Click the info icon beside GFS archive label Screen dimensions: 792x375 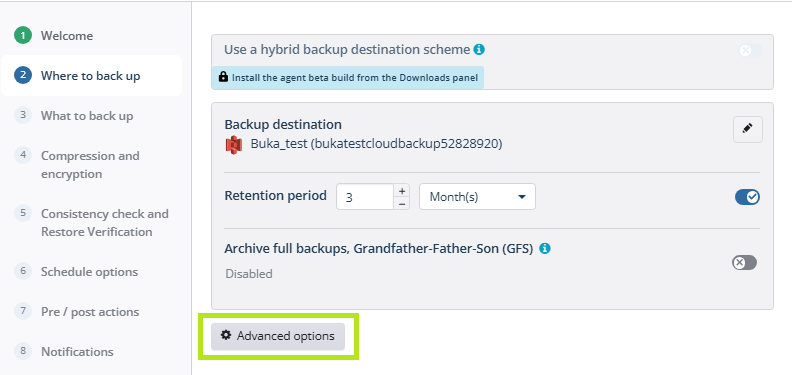[544, 249]
